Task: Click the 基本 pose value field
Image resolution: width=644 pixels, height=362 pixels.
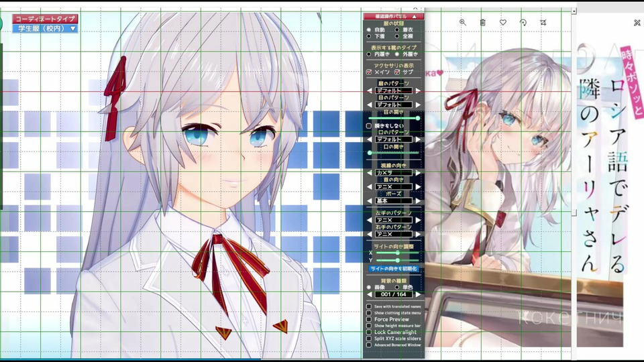Action: tap(394, 201)
